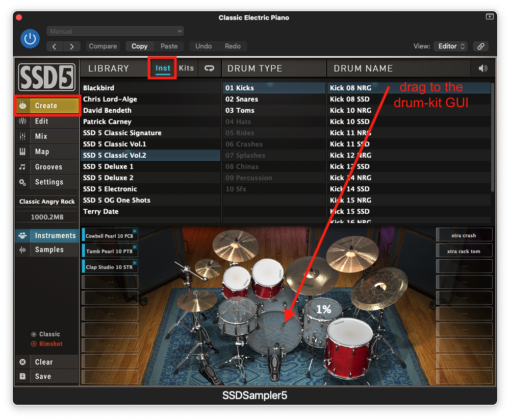
Task: Click the speaker preview icon
Action: click(x=482, y=68)
